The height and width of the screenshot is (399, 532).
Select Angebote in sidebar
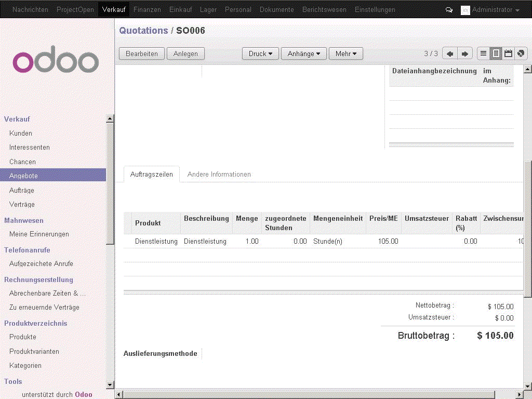click(x=53, y=176)
